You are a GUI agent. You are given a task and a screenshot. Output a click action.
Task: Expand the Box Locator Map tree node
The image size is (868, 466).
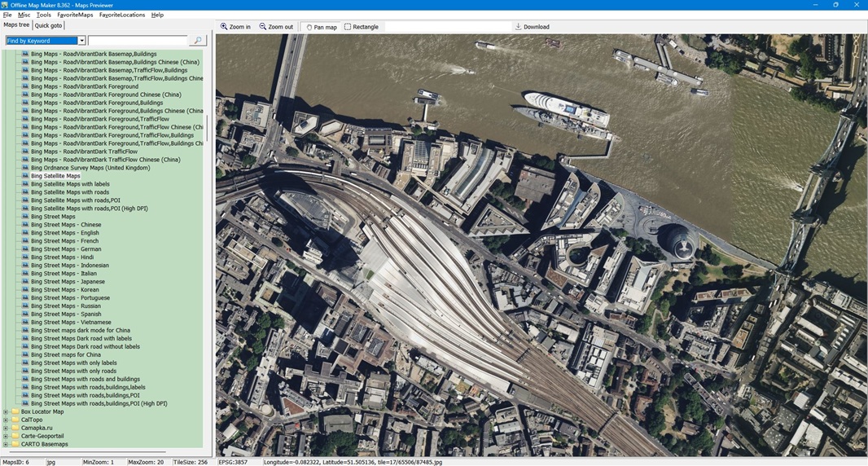[6, 412]
